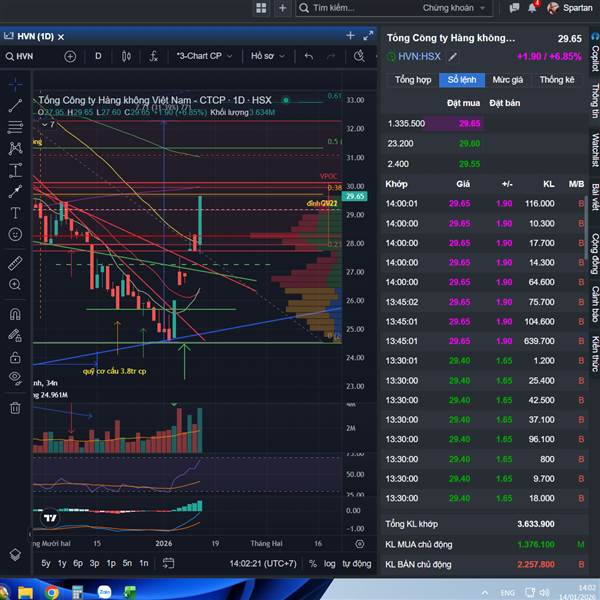Add a new chart panel tab
The height and width of the screenshot is (600, 600).
[x=350, y=36]
